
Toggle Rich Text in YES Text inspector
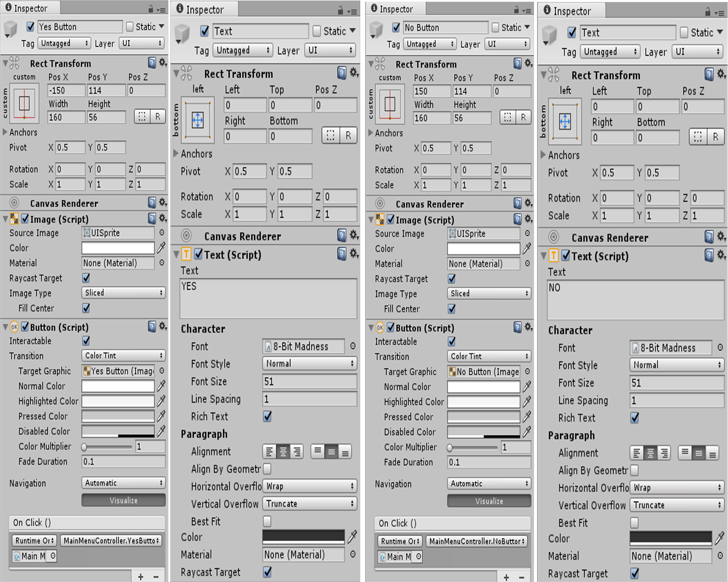pyautogui.click(x=267, y=416)
